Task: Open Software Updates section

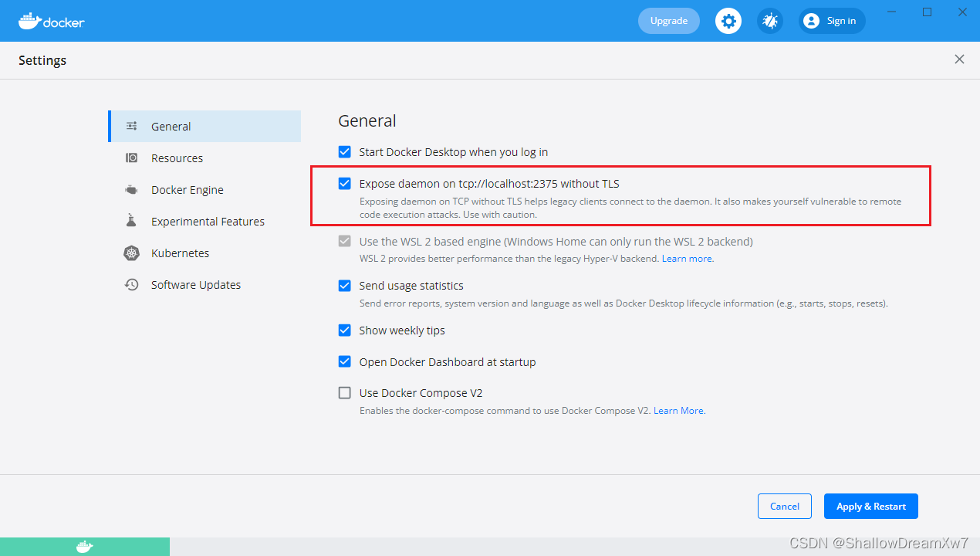Action: pos(204,284)
